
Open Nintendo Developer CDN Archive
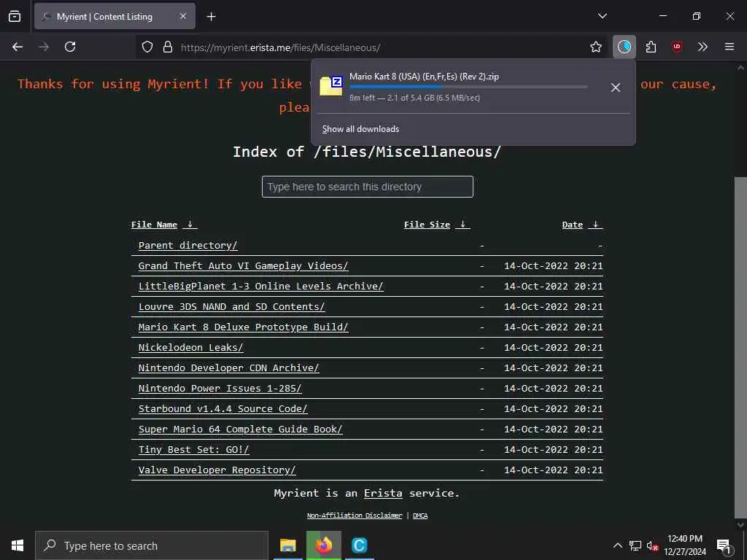coord(228,368)
